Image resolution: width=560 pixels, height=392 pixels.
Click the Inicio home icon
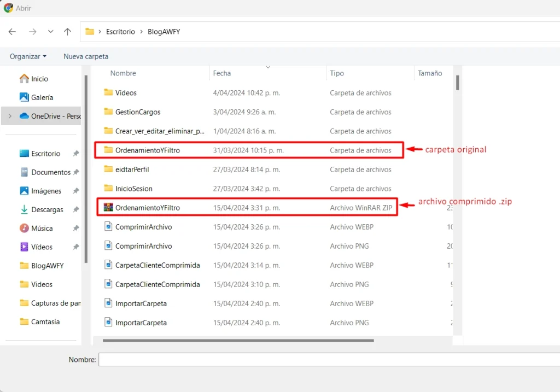pos(24,79)
